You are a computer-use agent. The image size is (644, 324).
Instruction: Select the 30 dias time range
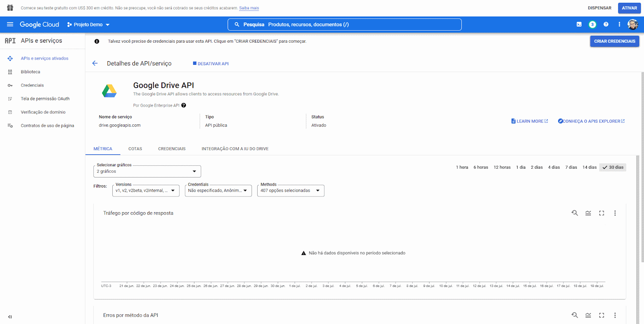pos(613,167)
